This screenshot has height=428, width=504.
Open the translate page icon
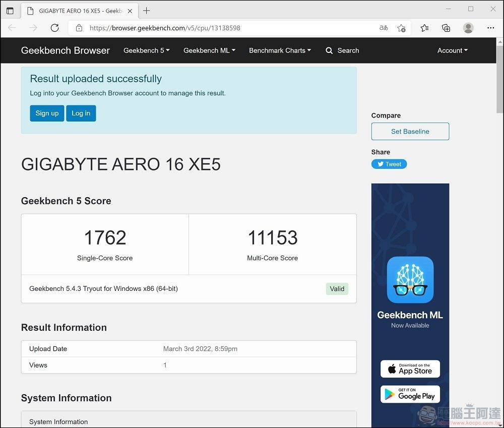pos(384,28)
